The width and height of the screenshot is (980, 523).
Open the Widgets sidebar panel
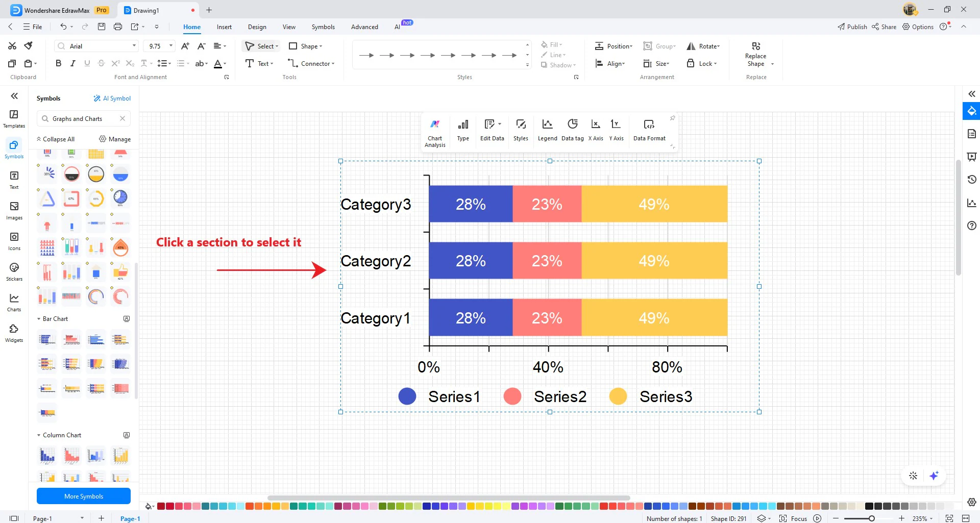14,333
